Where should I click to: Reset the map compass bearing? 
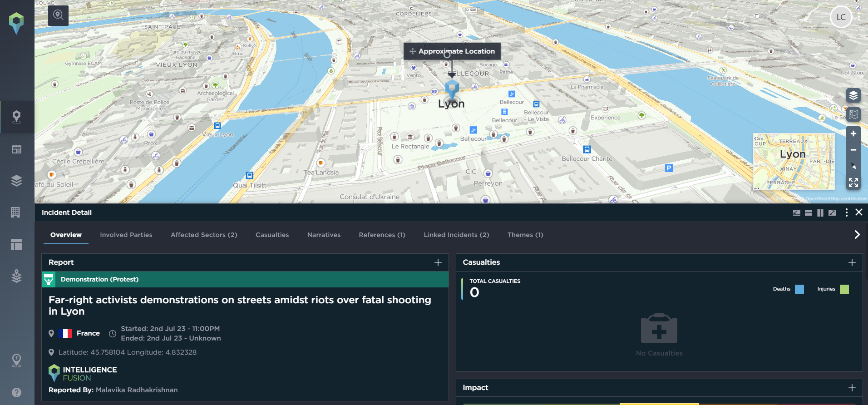coord(853,166)
